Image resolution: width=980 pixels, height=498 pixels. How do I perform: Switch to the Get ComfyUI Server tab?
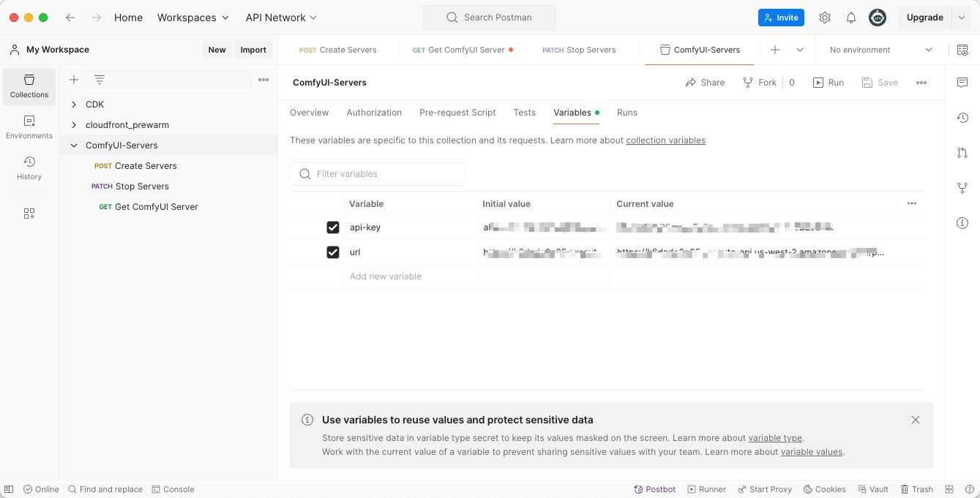pyautogui.click(x=463, y=50)
